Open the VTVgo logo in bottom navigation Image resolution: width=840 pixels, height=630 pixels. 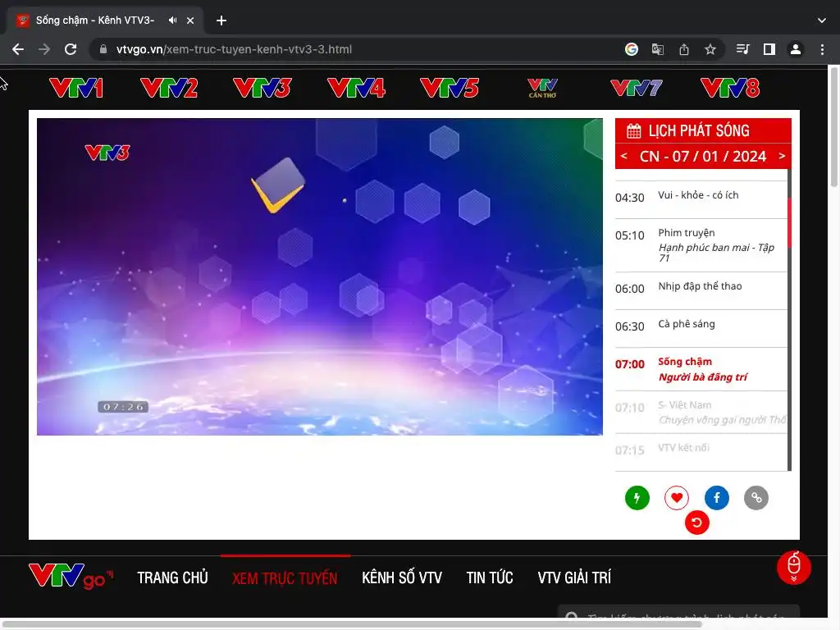click(71, 577)
